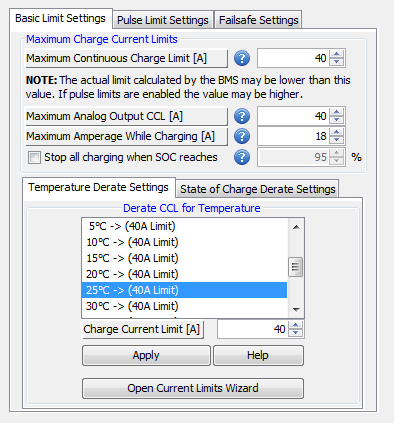Click the Help button
This screenshot has width=394, height=423.
[258, 355]
